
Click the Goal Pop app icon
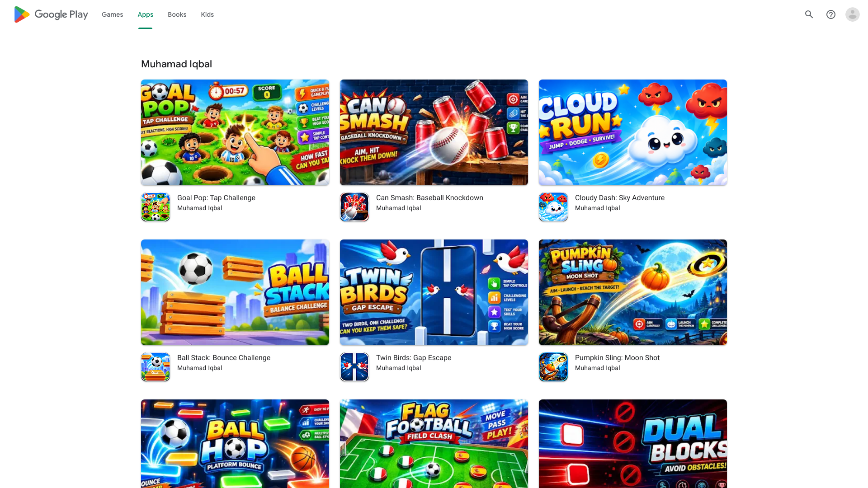(x=156, y=207)
